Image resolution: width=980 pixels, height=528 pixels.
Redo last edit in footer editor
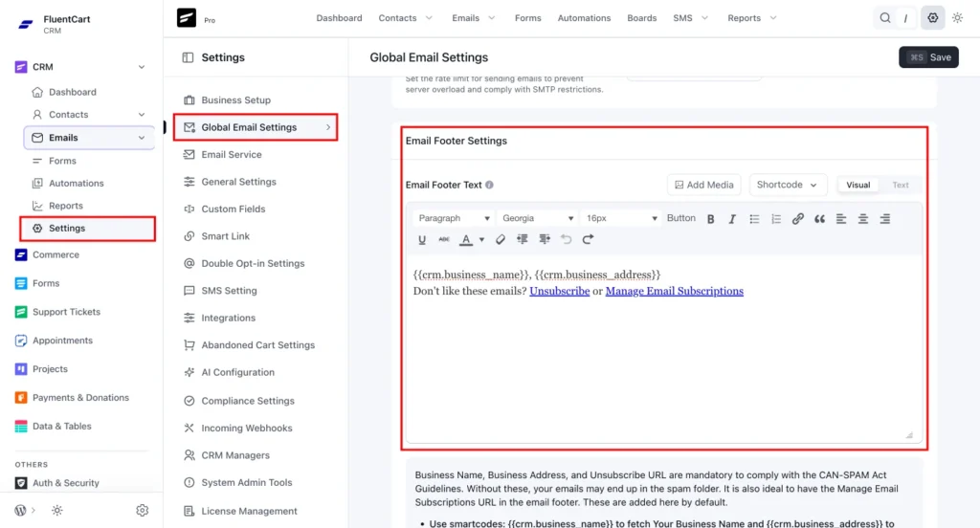(589, 239)
